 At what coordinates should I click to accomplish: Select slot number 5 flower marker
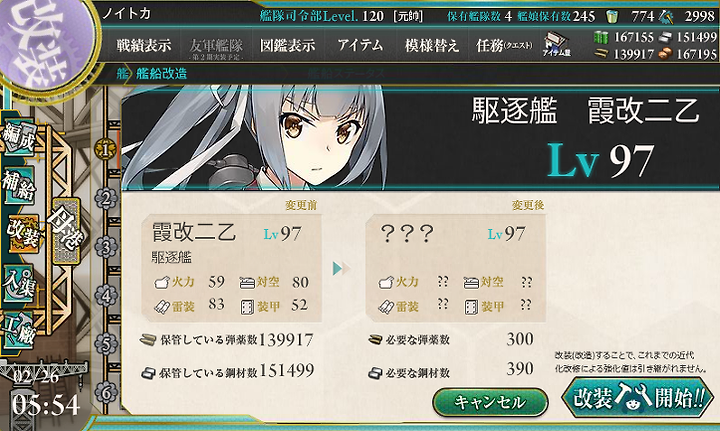106,344
